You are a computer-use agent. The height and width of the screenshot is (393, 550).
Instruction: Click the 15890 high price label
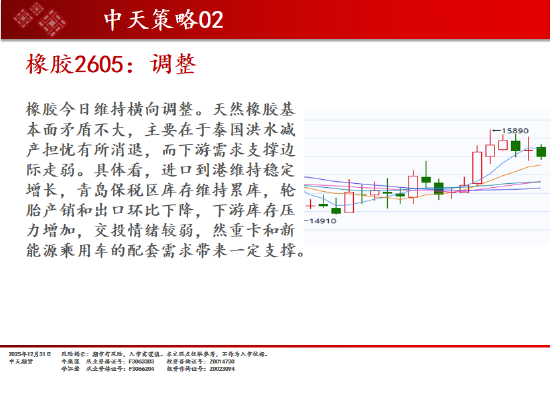click(x=515, y=131)
